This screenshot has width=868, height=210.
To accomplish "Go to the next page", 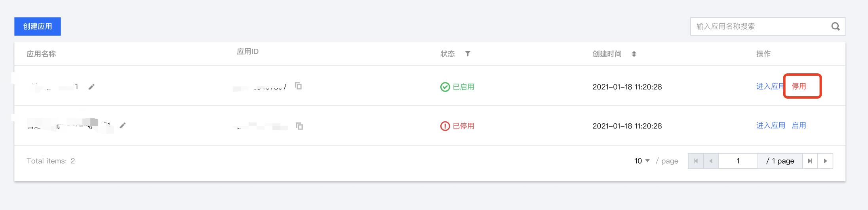I will point(825,161).
